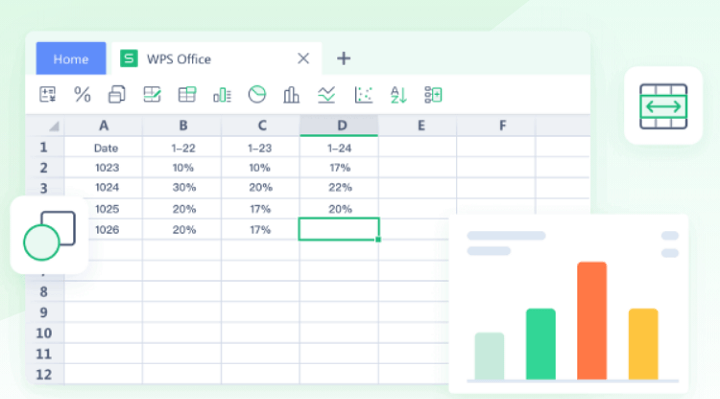The height and width of the screenshot is (399, 720).
Task: Click the '1024' cell
Action: (104, 188)
